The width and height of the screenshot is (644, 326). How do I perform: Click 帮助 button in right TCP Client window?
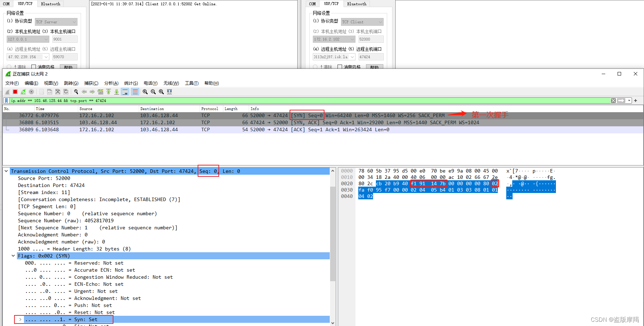[374, 67]
